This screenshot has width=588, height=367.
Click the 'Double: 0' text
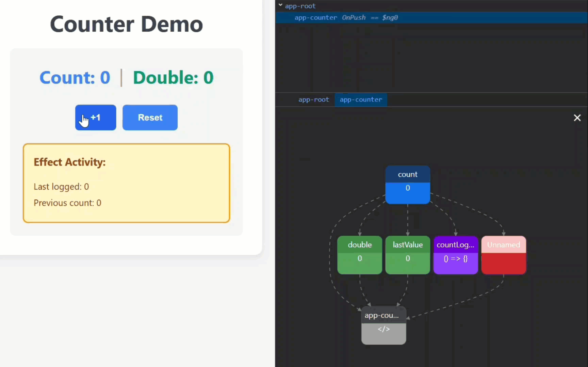point(173,78)
